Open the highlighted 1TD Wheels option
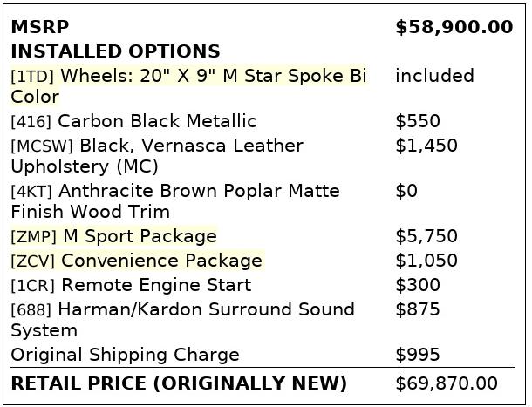The height and width of the screenshot is (407, 532). [x=188, y=86]
